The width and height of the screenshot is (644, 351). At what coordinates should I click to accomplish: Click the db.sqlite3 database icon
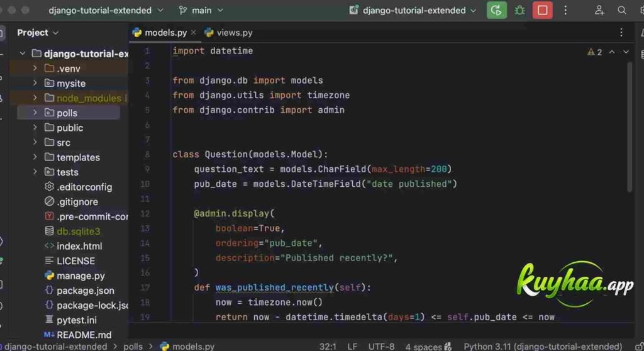click(49, 231)
